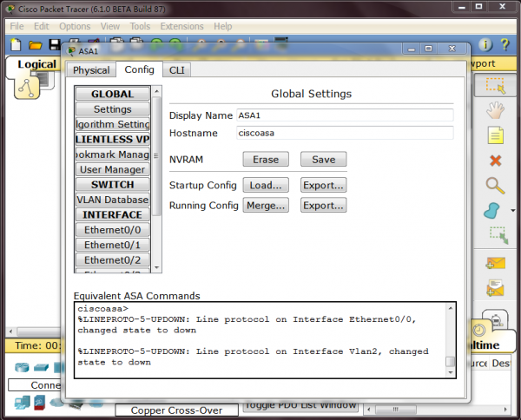Click Startup Config Load button

coord(266,185)
